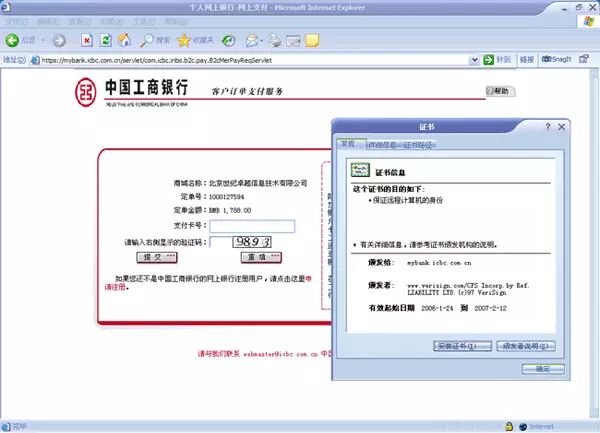Click the Internet zone globe icon

pyautogui.click(x=523, y=426)
